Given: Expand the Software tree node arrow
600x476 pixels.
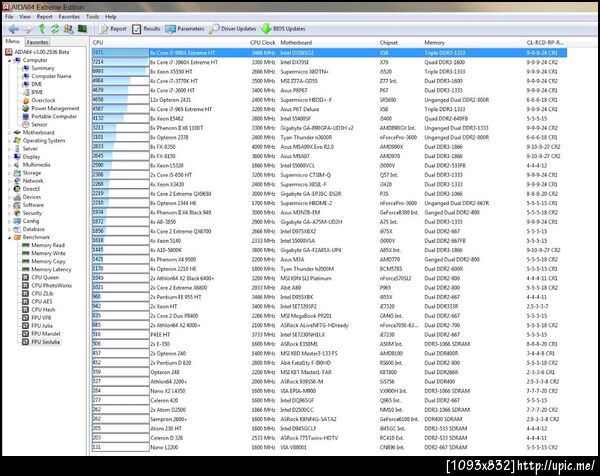Looking at the screenshot, I should click(10, 205).
